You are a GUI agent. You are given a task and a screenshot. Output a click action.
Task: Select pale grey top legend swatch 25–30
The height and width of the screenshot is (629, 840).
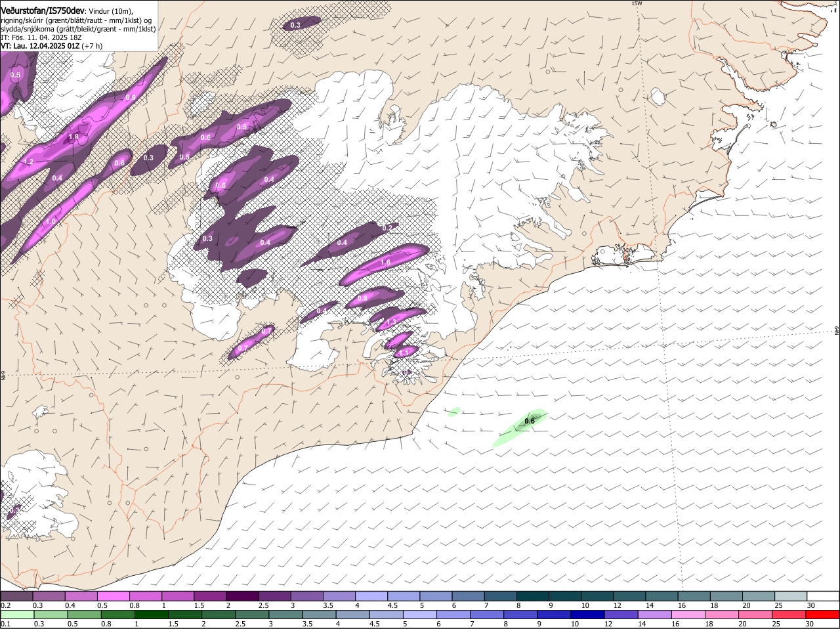pos(791,596)
